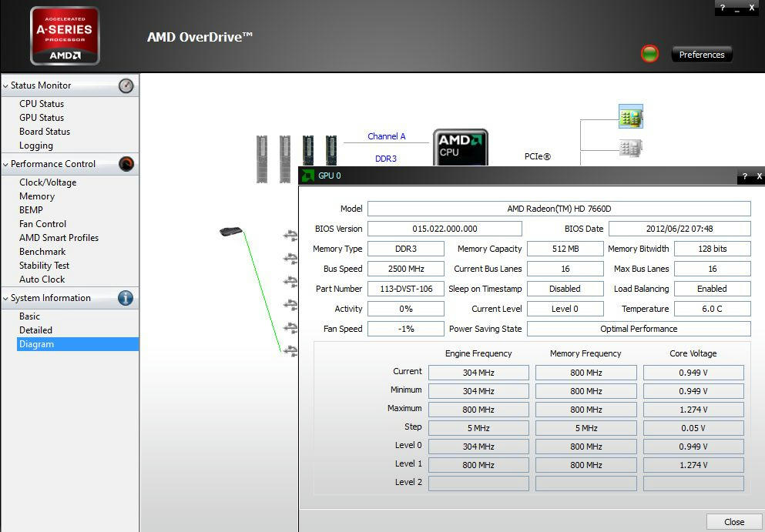Click the Current Level field showing Level 0
The image size is (765, 532).
click(x=565, y=309)
